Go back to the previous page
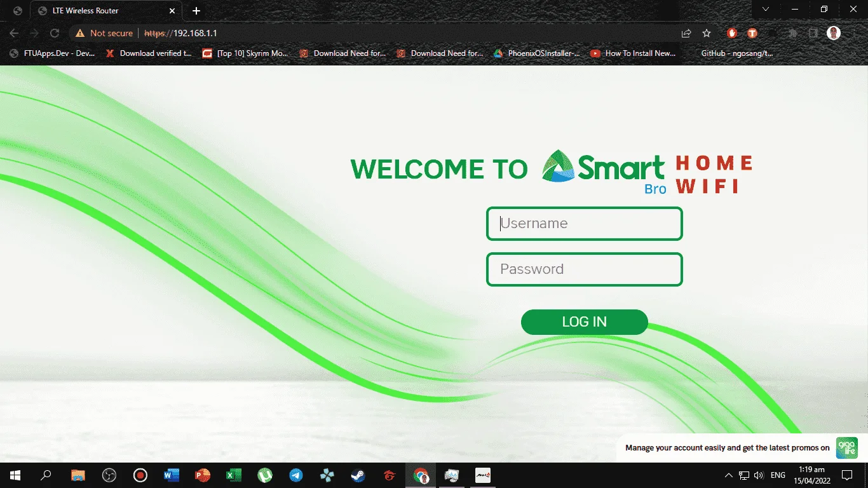 (x=14, y=33)
